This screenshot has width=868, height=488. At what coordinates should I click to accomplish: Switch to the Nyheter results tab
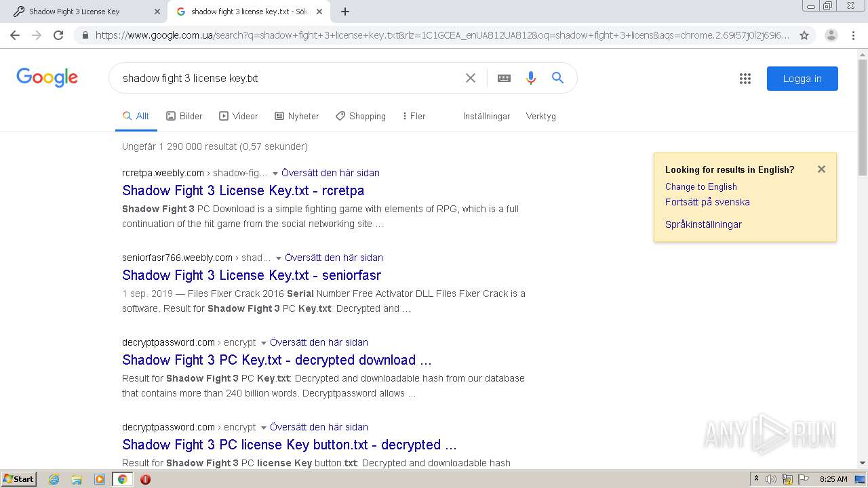point(296,116)
